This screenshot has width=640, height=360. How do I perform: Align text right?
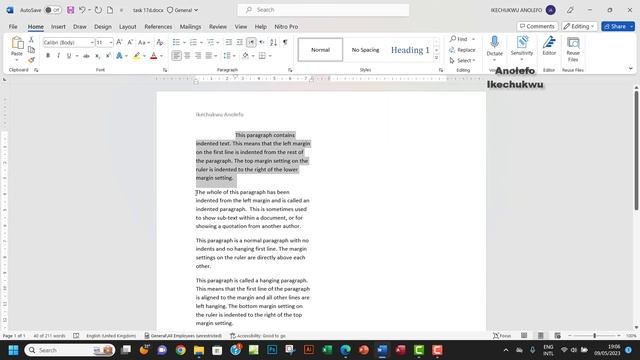tap(198, 56)
